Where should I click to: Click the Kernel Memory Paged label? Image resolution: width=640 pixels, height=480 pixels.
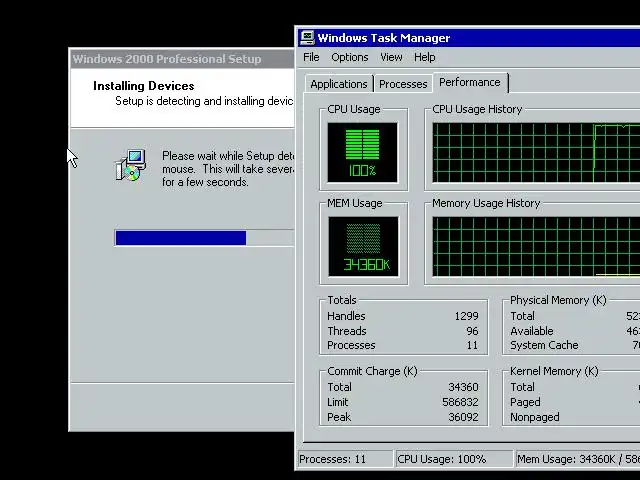[525, 402]
